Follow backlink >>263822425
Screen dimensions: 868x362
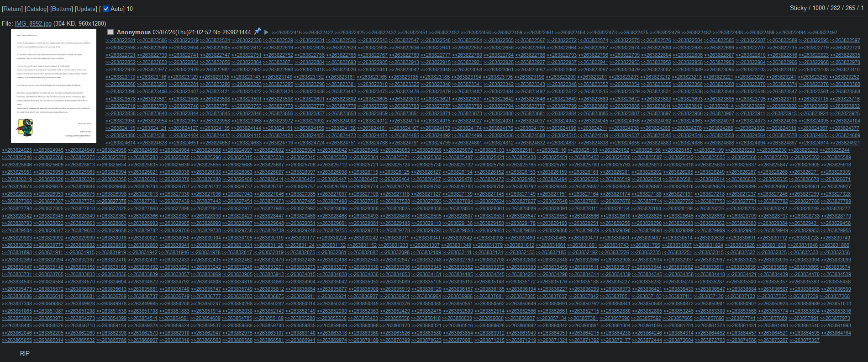pos(350,32)
